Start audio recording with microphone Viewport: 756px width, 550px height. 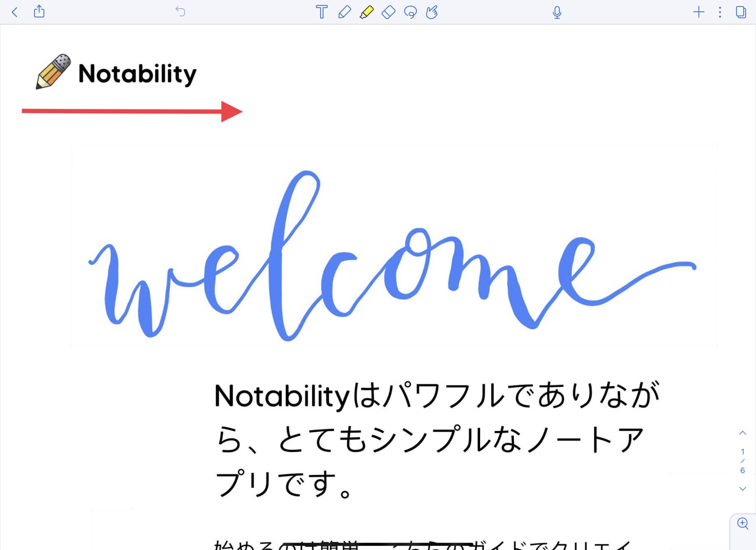557,12
